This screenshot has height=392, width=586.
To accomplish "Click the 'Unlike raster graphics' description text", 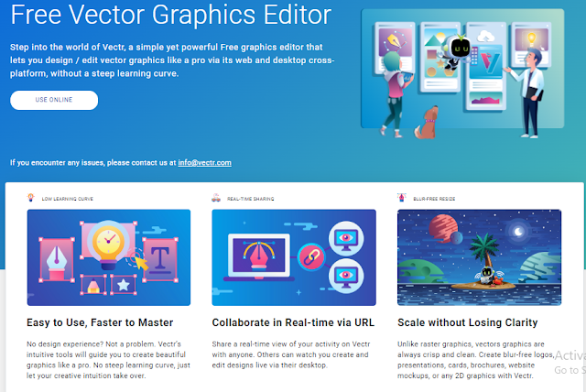I will click(475, 360).
